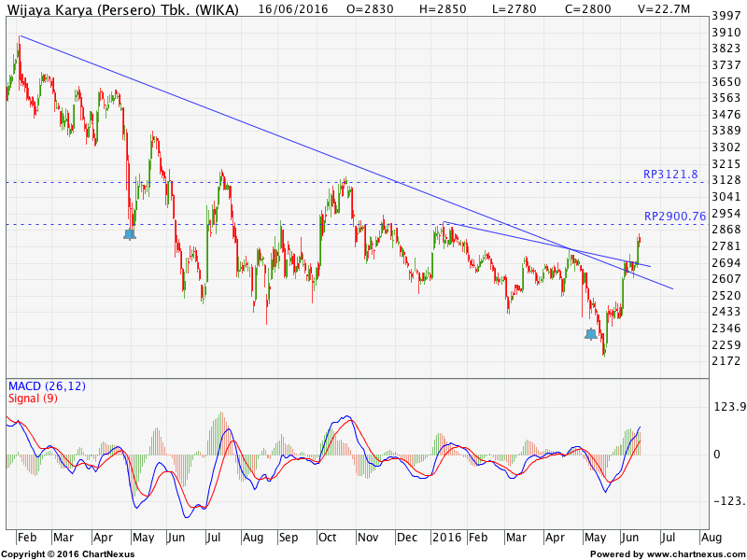Screen dimensions: 747x560
Task: Click the Dec label on time axis
Action: 407,538
